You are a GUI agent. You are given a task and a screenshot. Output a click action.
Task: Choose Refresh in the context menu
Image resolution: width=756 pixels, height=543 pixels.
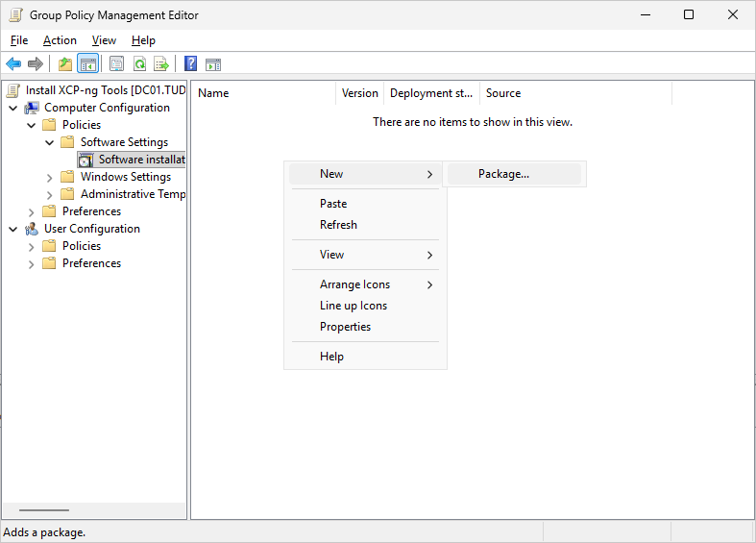tap(365, 225)
